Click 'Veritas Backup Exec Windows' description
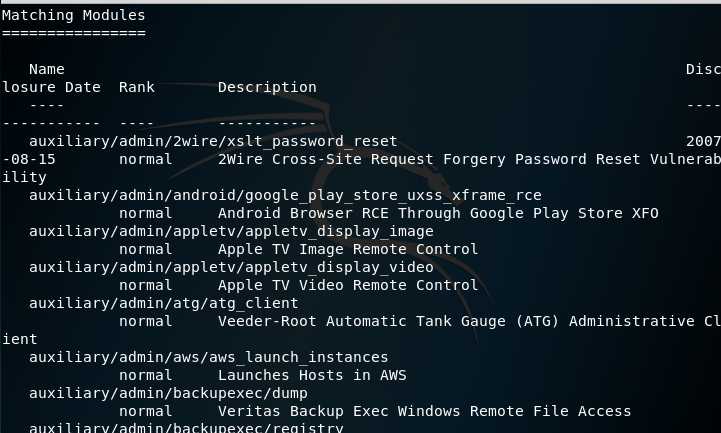 (x=339, y=411)
